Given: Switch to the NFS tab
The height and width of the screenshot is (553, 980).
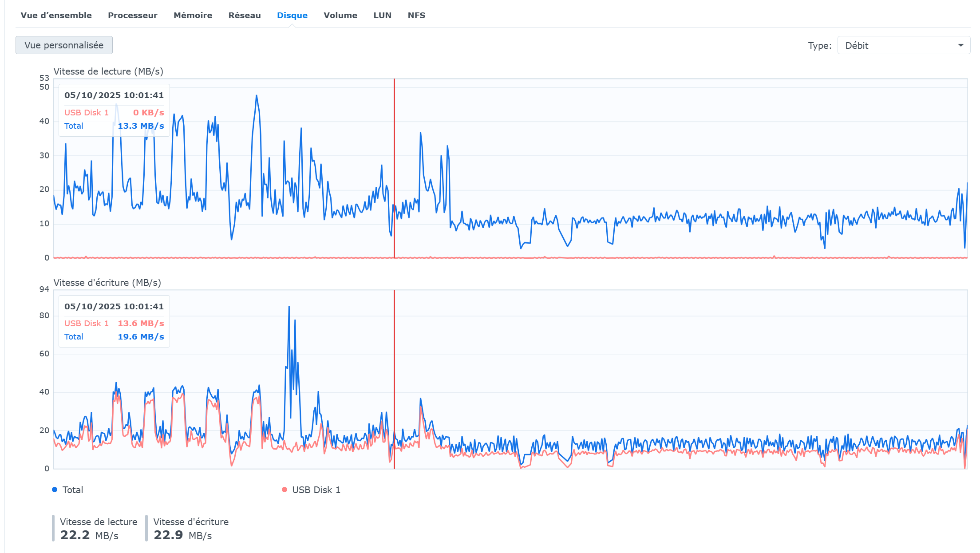Looking at the screenshot, I should pos(416,15).
